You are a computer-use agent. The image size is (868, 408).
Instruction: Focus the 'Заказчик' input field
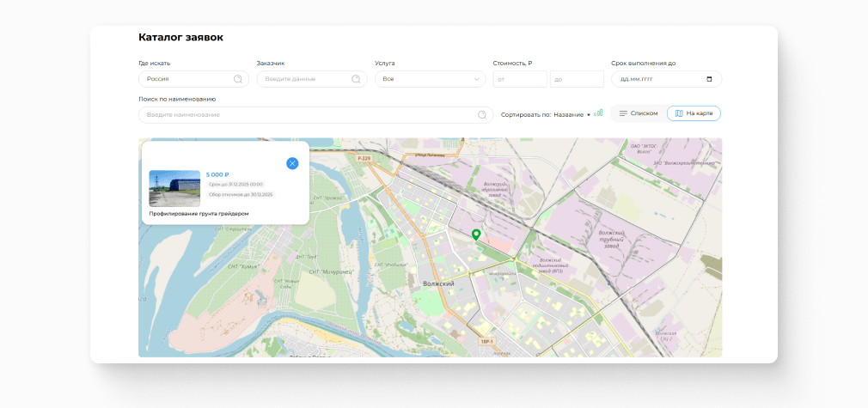[303, 79]
